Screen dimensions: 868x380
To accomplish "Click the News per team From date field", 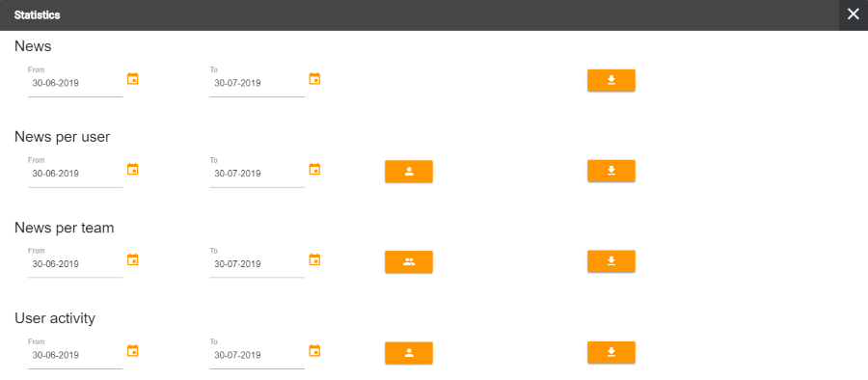I will 75,264.
